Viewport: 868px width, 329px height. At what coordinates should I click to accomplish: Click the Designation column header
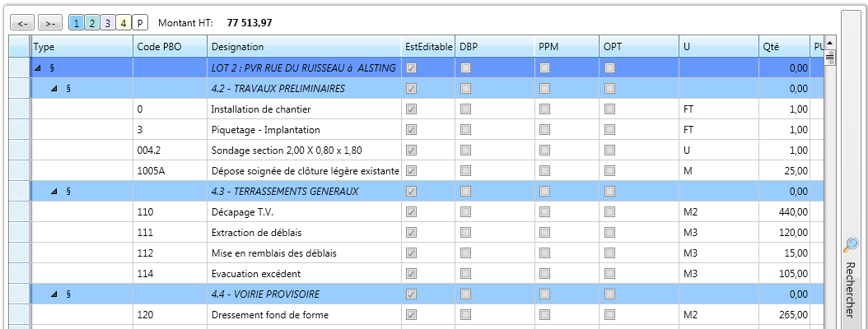coord(304,47)
